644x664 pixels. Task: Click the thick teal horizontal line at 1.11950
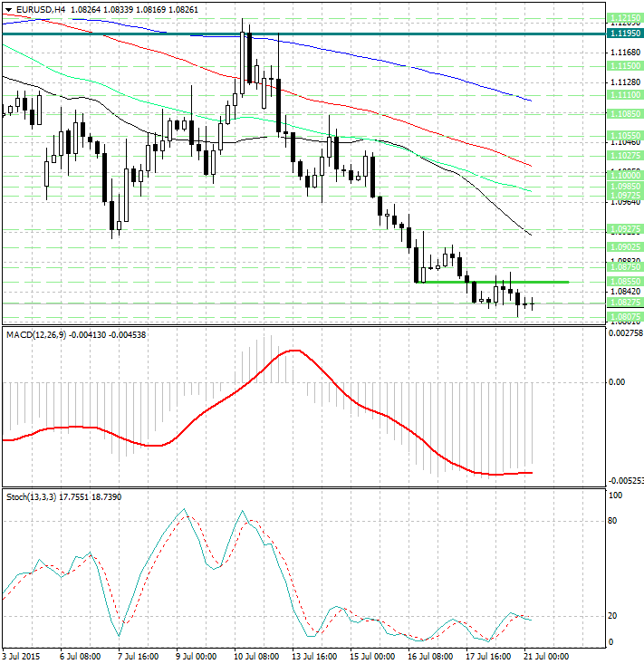(304, 34)
